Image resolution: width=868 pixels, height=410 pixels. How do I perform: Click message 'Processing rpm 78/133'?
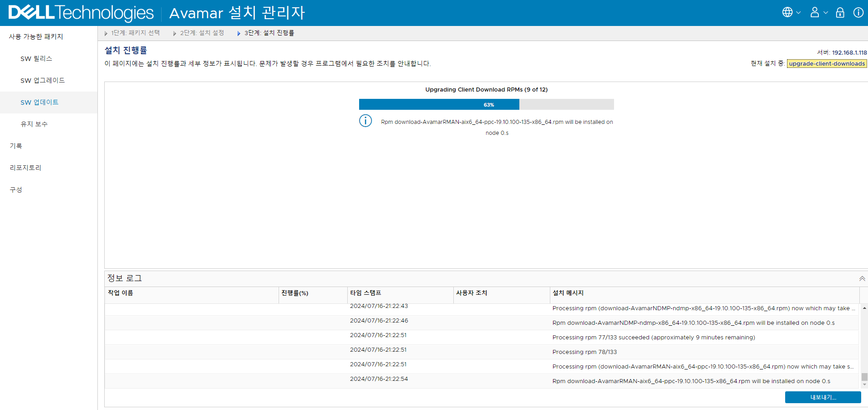pos(584,352)
